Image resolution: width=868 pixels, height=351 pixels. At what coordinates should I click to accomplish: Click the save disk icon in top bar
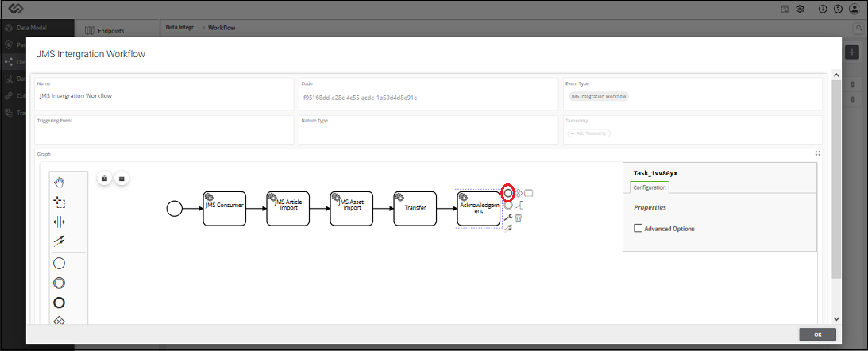pyautogui.click(x=785, y=9)
